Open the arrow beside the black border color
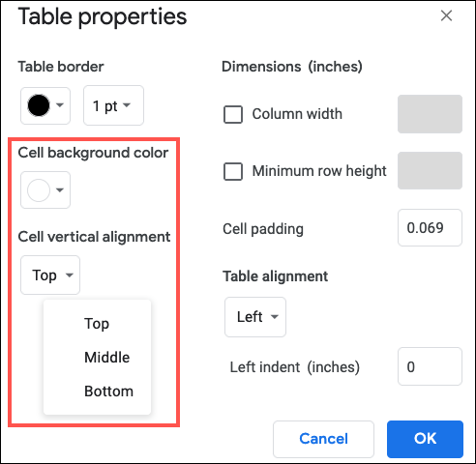This screenshot has height=464, width=476. (60, 105)
